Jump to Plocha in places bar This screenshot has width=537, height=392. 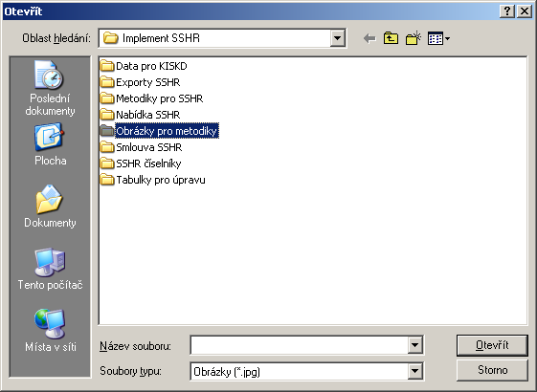(x=50, y=145)
